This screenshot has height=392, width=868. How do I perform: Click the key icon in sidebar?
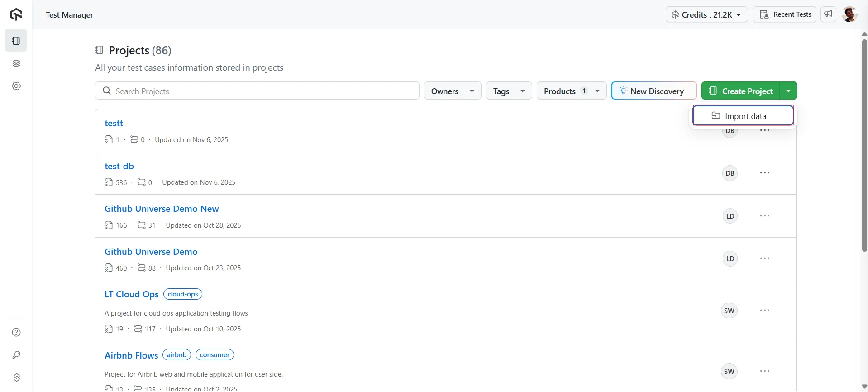tap(16, 355)
